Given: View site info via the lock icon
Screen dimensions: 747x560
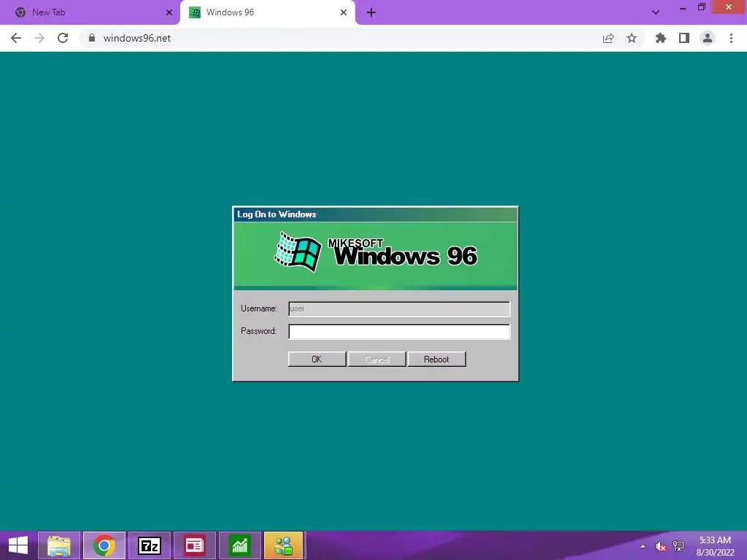Looking at the screenshot, I should 91,38.
